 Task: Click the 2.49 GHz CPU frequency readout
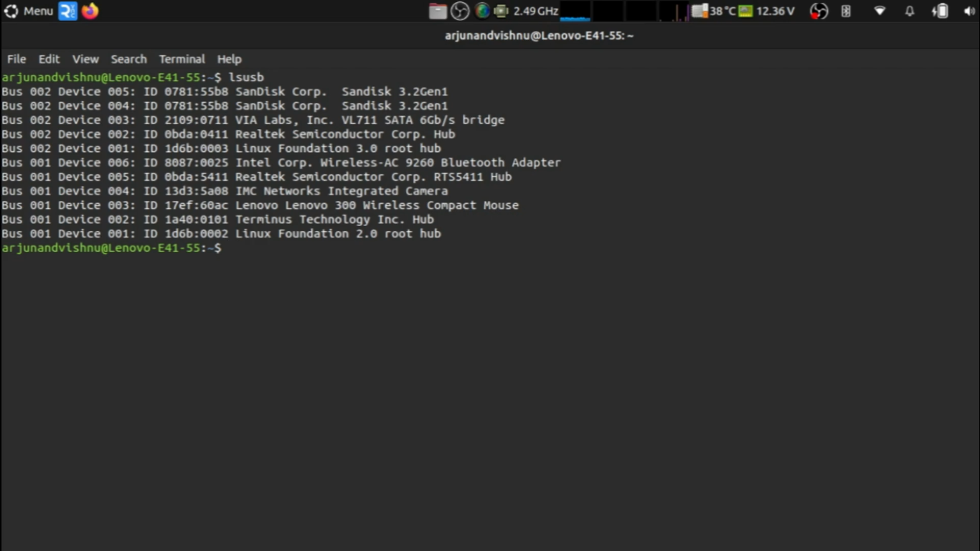click(534, 11)
